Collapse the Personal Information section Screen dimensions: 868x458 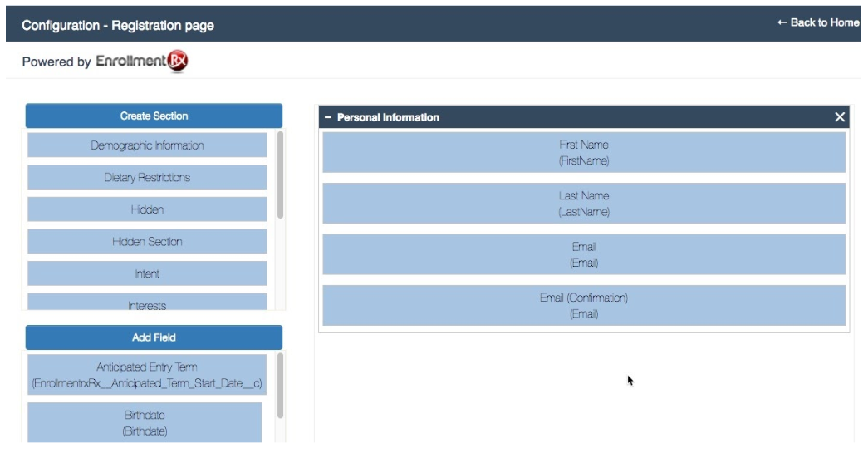328,117
